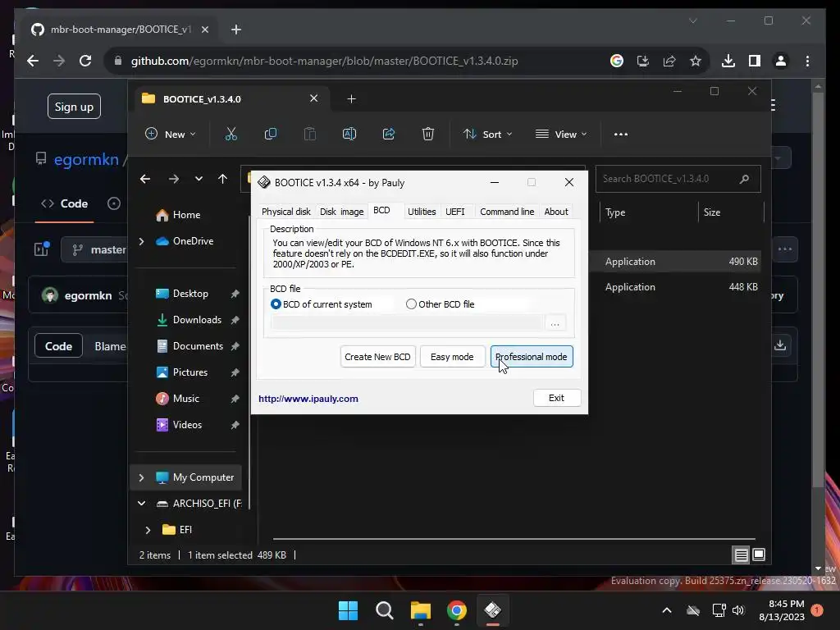This screenshot has width=840, height=630.
Task: Open recent locations chevron in Explorer
Action: 199,179
